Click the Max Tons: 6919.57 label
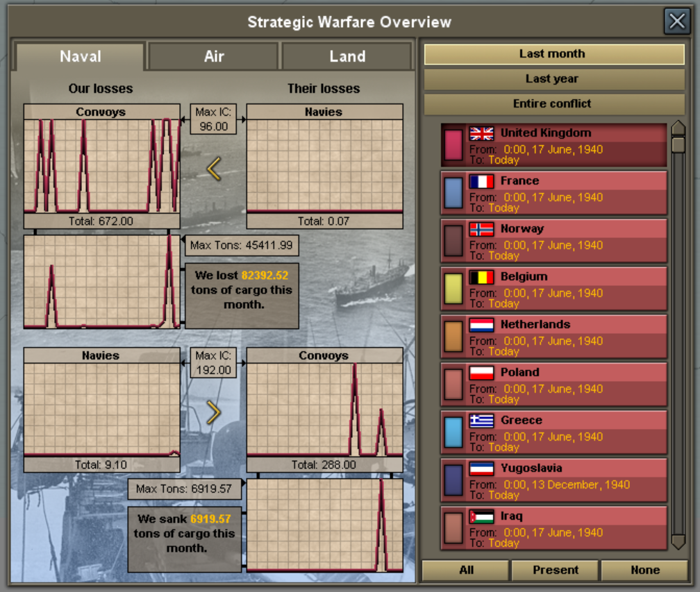This screenshot has height=592, width=700. click(184, 489)
